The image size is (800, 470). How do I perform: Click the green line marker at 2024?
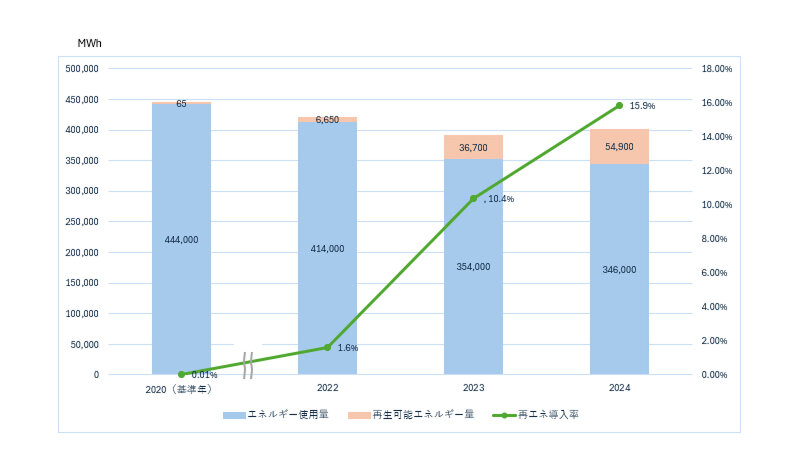tap(619, 106)
